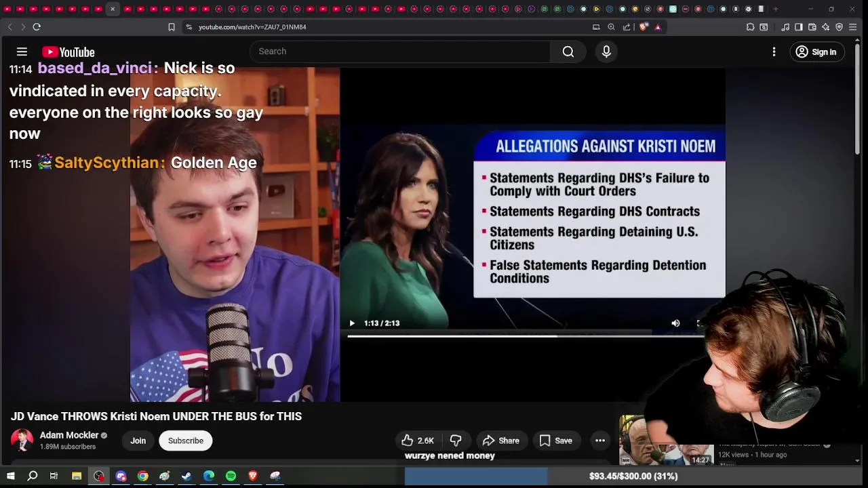Open Leo AI sparkle icon
Screen dimensions: 868x488
coord(825,27)
